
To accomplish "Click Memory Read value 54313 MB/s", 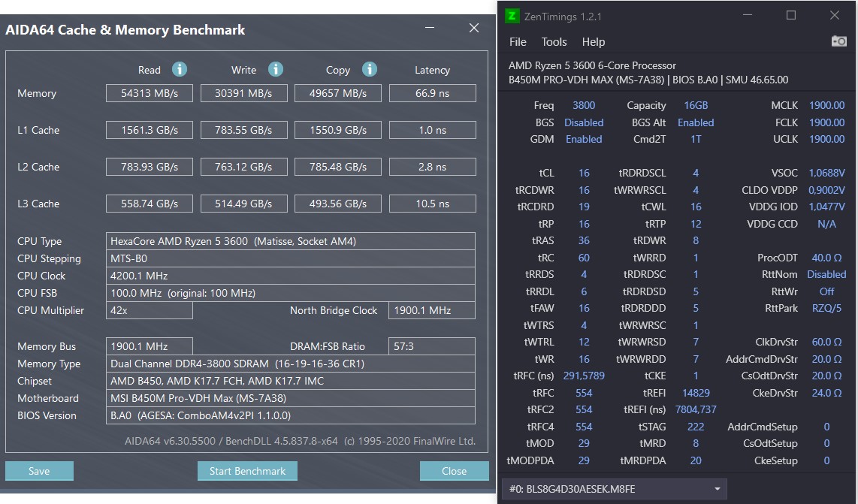I will point(150,93).
